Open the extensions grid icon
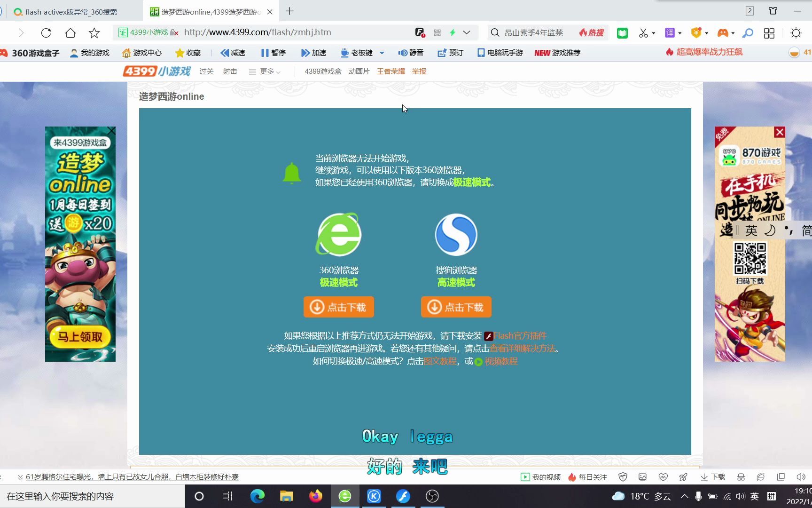This screenshot has height=508, width=812. click(769, 33)
